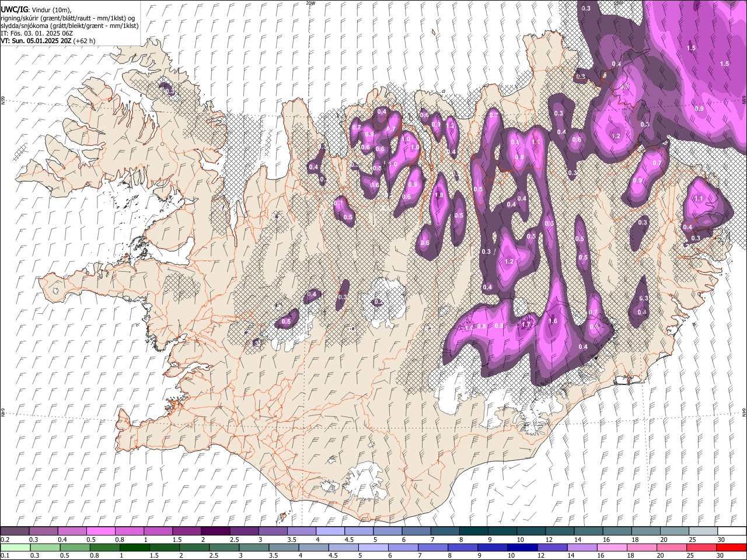Click the "Vindur (10m)," header text
The height and width of the screenshot is (560, 747).
coord(51,10)
